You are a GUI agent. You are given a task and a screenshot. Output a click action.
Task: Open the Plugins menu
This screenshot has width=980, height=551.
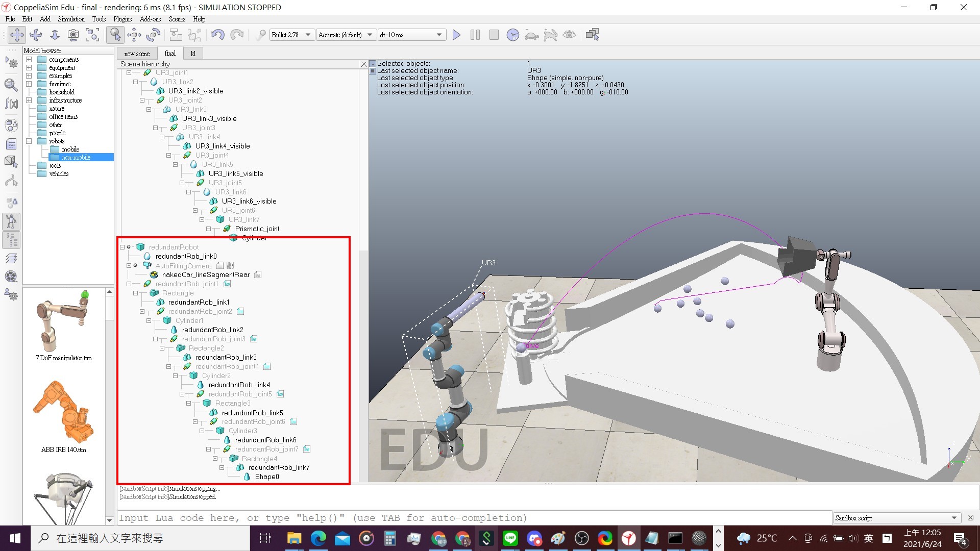pos(122,19)
